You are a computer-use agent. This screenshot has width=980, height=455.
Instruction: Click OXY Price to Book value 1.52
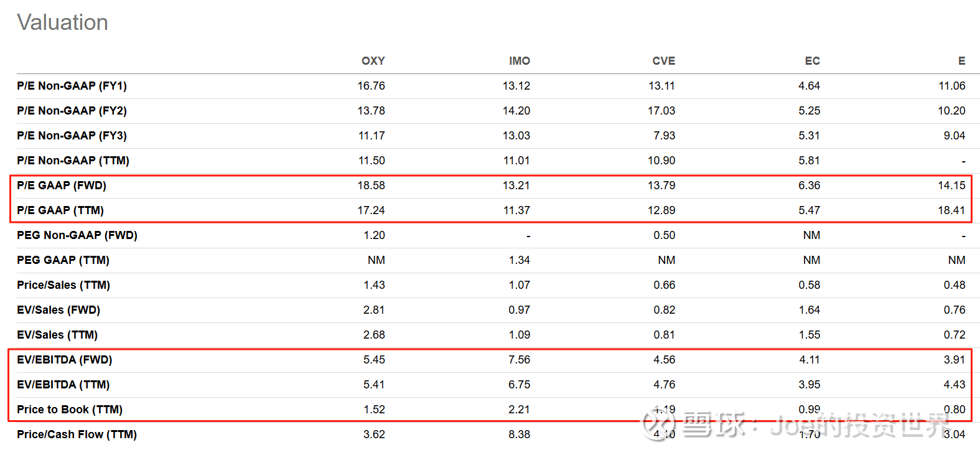click(x=375, y=410)
